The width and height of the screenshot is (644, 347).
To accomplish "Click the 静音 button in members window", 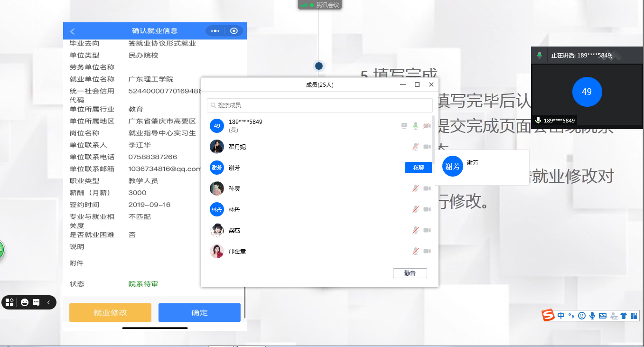I will point(410,273).
